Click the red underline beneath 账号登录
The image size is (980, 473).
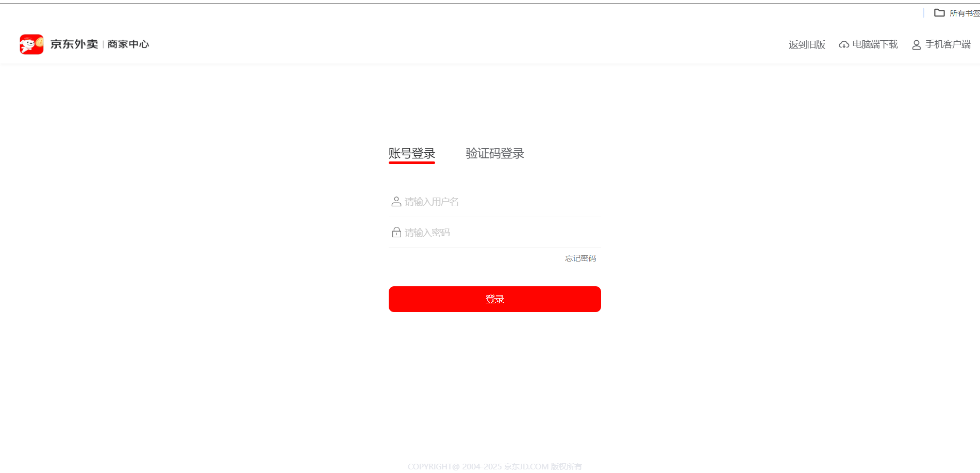(x=412, y=162)
